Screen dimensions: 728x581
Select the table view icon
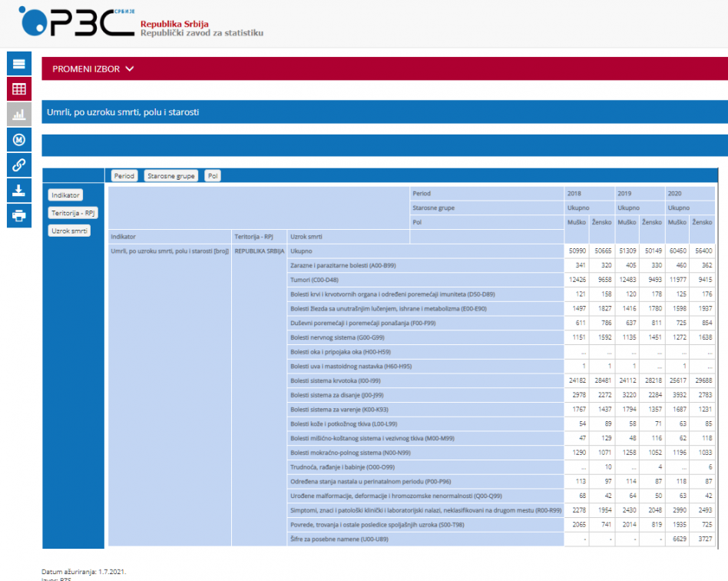coord(19,89)
